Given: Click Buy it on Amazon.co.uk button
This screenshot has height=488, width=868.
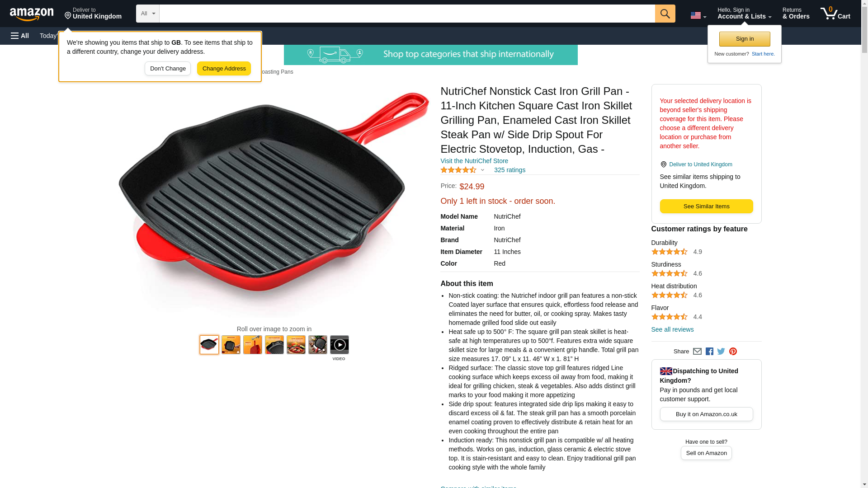Looking at the screenshot, I should tap(706, 414).
